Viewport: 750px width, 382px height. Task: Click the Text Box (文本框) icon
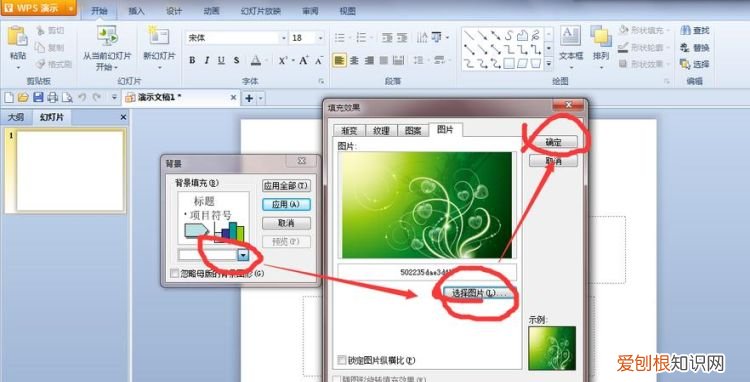571,36
